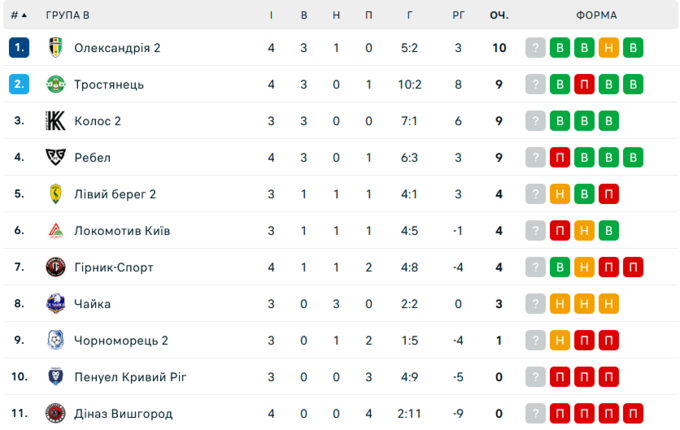Click the Гірник-Спорт club badge
This screenshot has width=680, height=430.
coord(55,267)
